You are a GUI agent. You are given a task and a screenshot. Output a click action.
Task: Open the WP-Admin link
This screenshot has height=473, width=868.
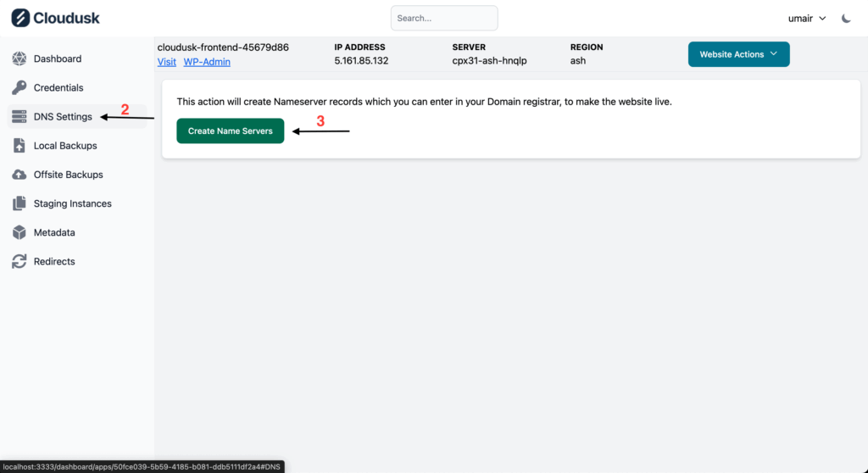click(x=207, y=62)
